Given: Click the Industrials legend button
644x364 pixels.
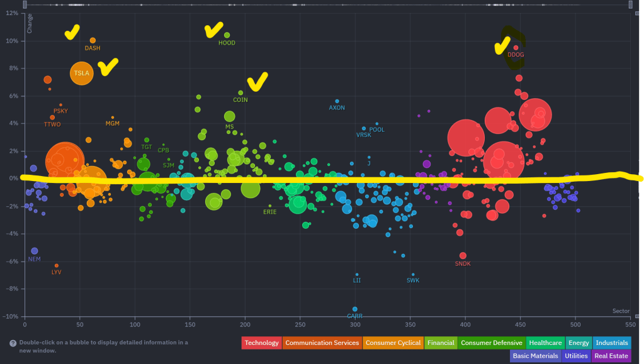Looking at the screenshot, I should coord(612,343).
